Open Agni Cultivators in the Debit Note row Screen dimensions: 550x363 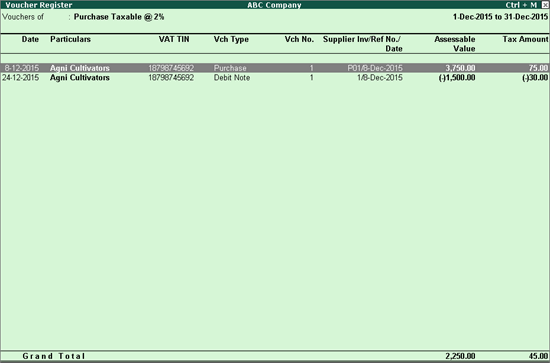click(x=80, y=78)
